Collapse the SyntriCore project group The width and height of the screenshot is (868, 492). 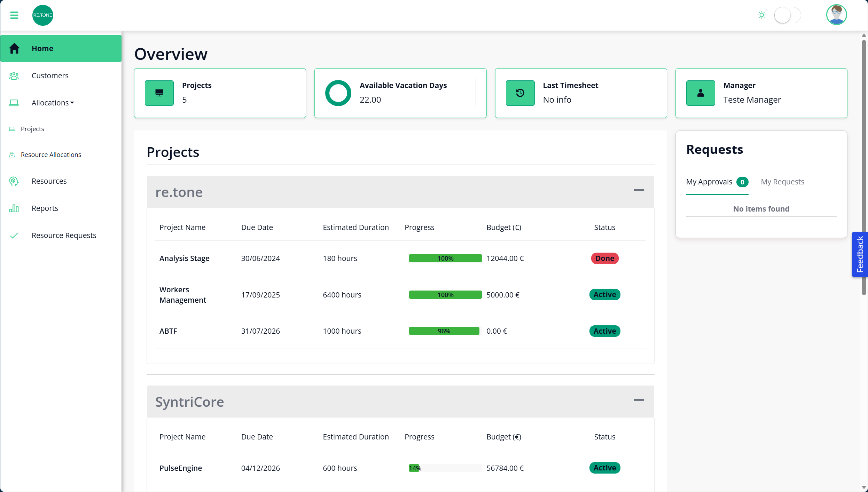(x=639, y=400)
